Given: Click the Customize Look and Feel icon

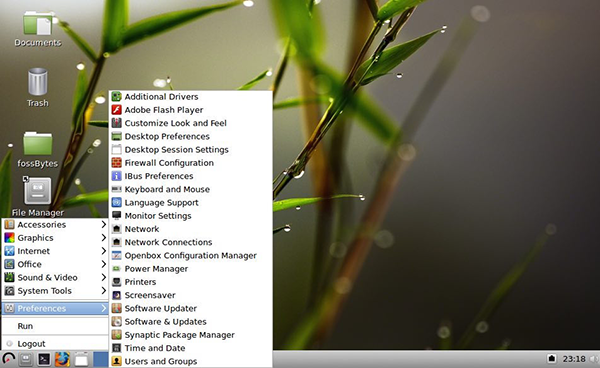Looking at the screenshot, I should [116, 123].
